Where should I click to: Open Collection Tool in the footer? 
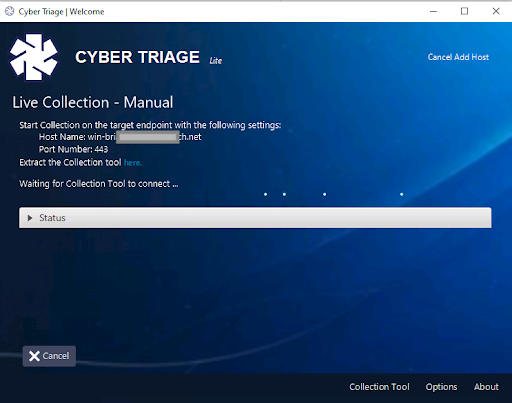pyautogui.click(x=379, y=387)
